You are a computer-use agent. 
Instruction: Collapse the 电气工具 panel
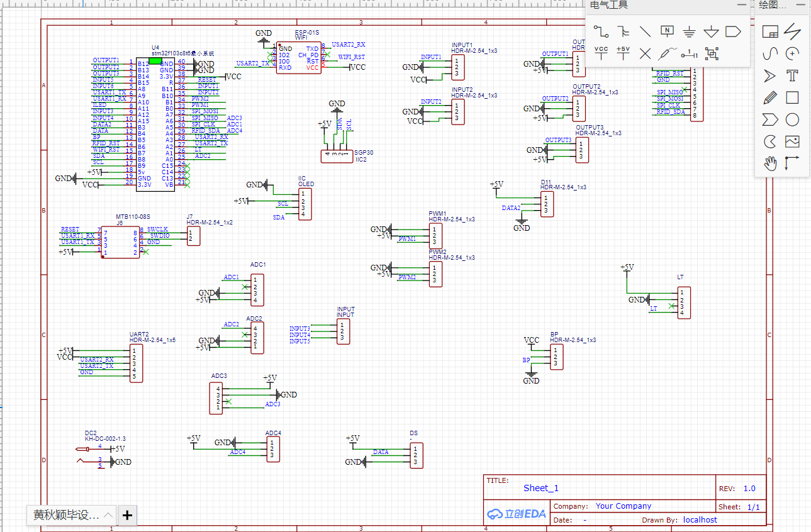pyautogui.click(x=742, y=5)
